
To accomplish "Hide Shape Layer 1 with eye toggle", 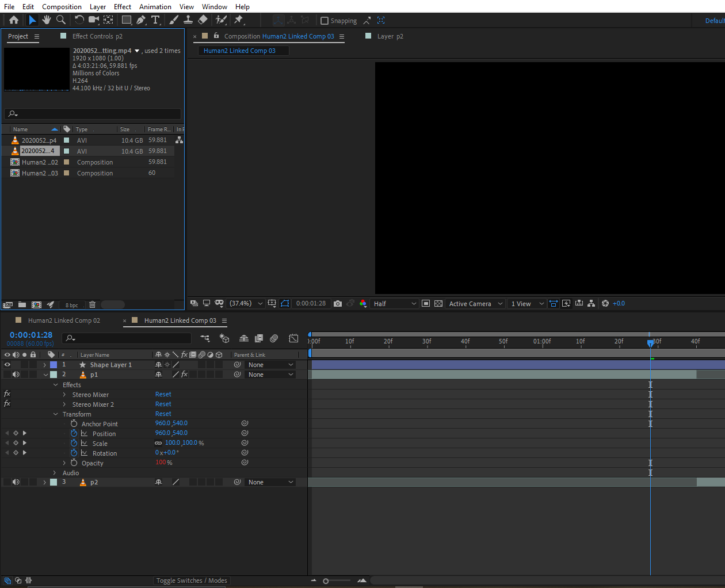I will pyautogui.click(x=7, y=365).
